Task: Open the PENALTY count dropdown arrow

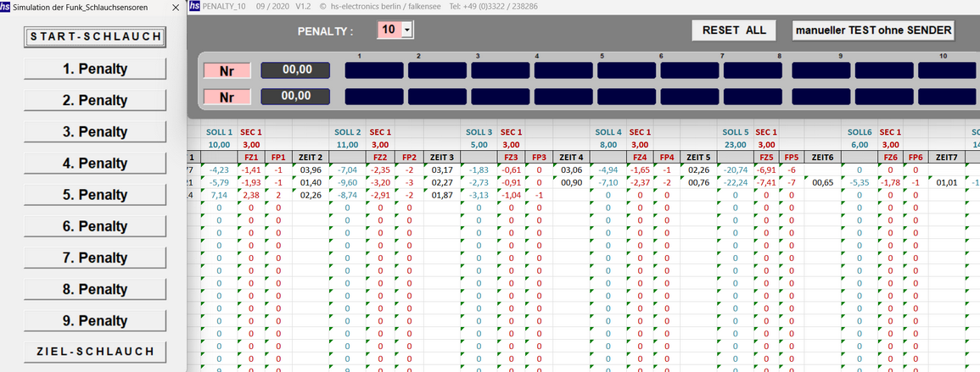Action: pyautogui.click(x=407, y=31)
